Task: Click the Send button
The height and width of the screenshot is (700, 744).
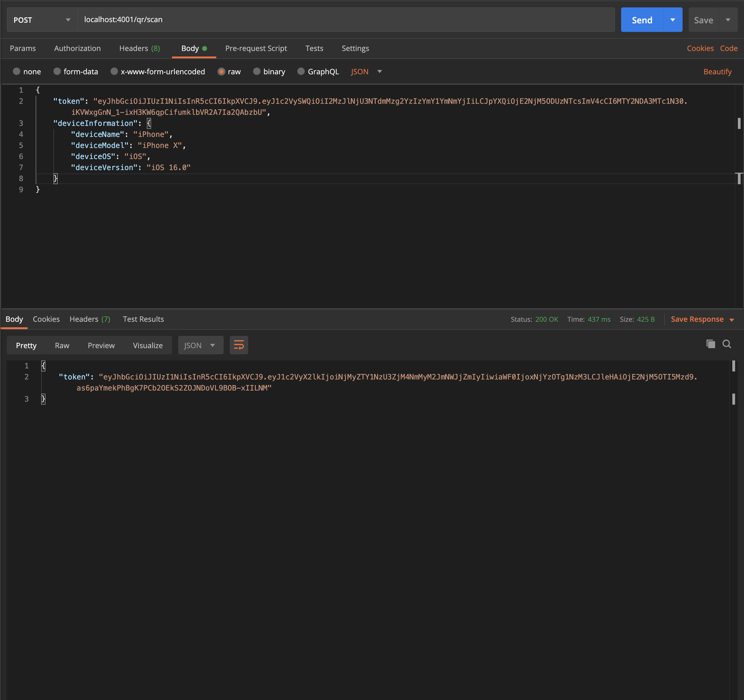Action: pyautogui.click(x=641, y=19)
